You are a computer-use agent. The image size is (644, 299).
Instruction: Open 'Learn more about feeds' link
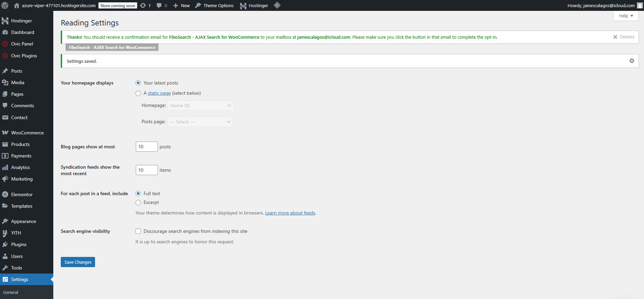(x=290, y=213)
